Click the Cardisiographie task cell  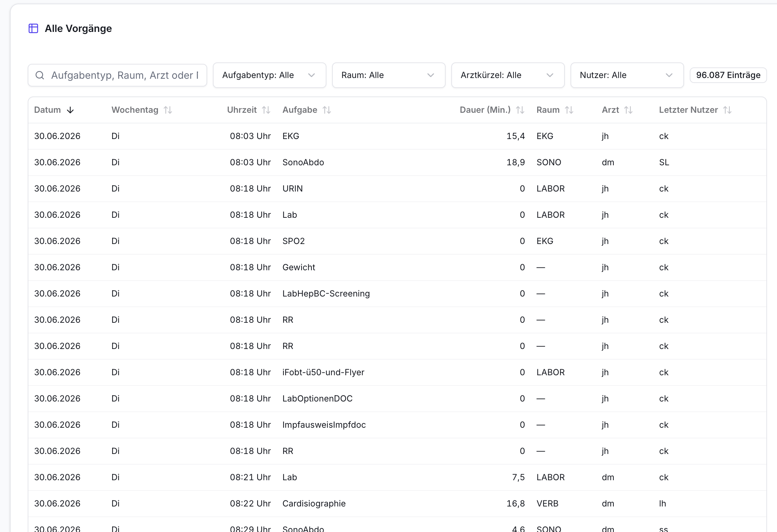coord(314,504)
